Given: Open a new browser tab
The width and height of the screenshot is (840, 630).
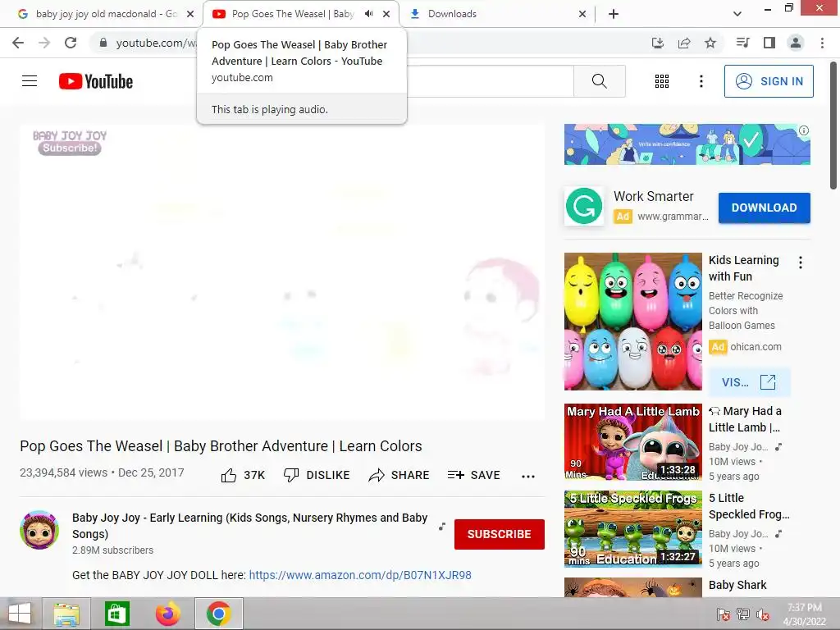Looking at the screenshot, I should pos(614,14).
